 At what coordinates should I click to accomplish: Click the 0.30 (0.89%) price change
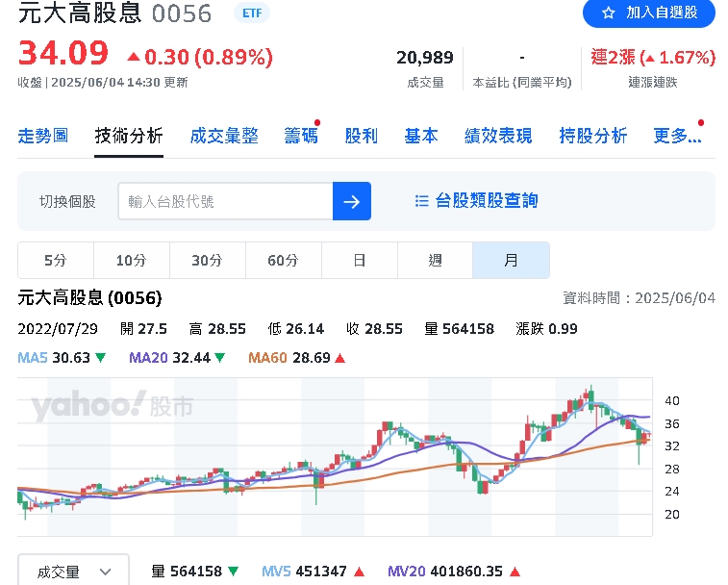click(200, 57)
